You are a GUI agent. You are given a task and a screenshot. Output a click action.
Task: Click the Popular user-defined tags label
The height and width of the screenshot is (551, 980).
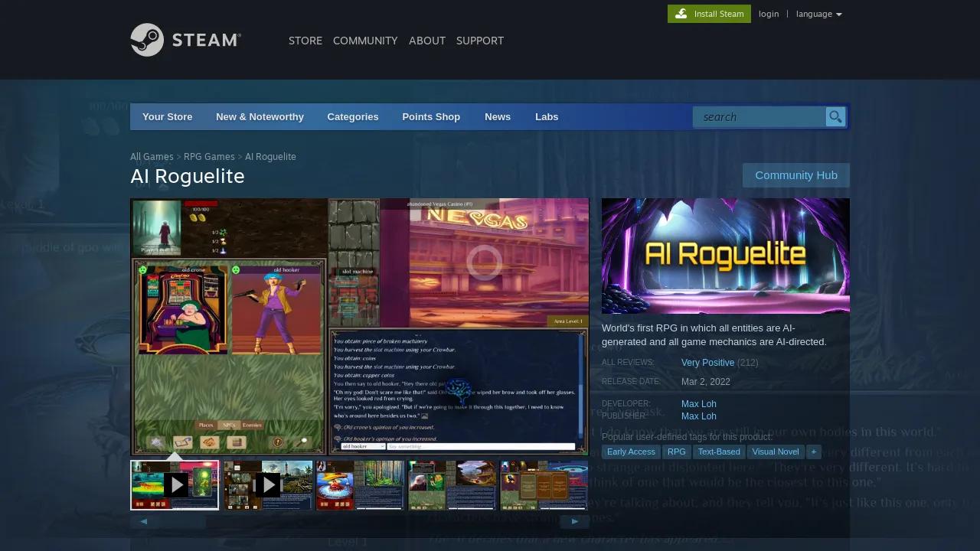pyautogui.click(x=687, y=437)
